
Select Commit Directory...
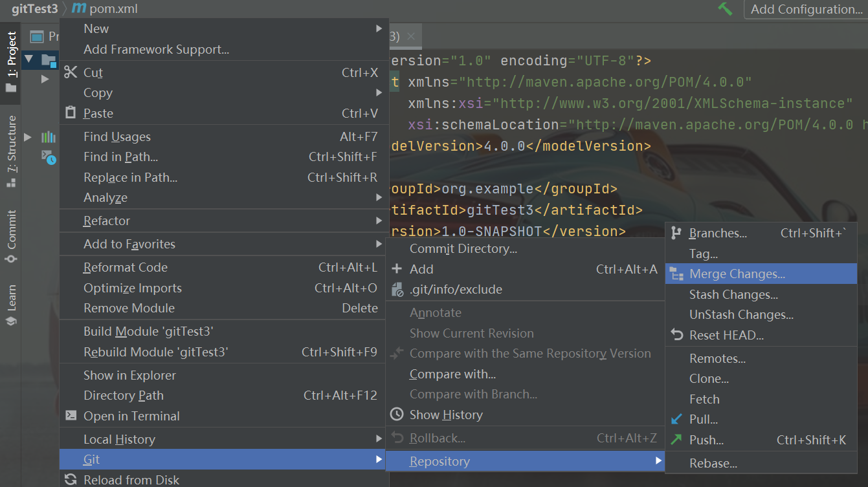tap(526, 248)
